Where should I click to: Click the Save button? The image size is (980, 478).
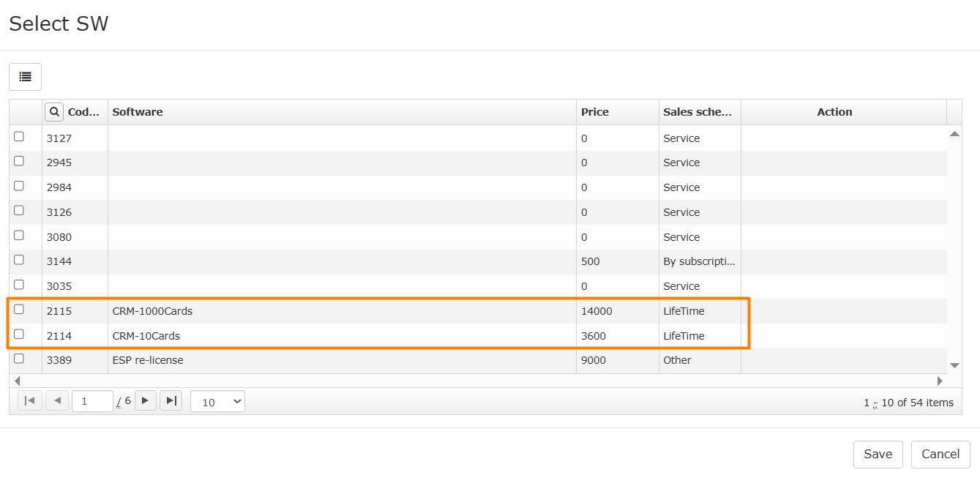pyautogui.click(x=878, y=455)
